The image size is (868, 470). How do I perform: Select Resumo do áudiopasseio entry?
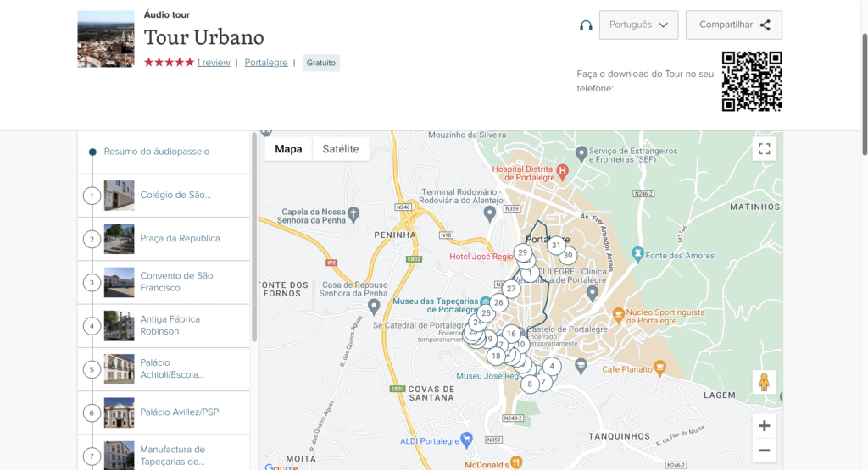[x=157, y=152]
